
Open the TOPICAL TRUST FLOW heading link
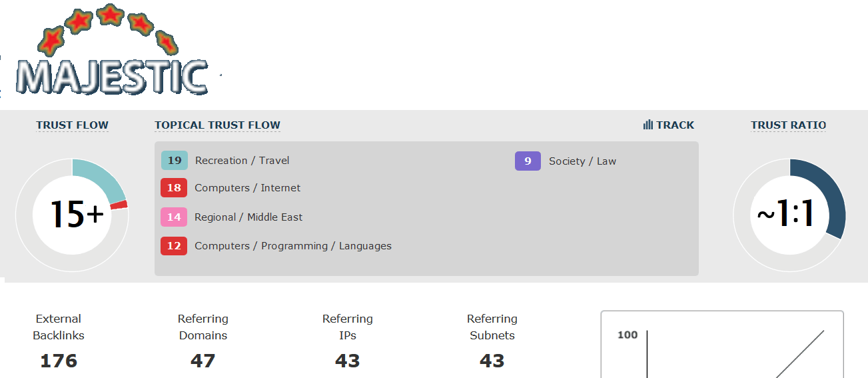tap(217, 125)
